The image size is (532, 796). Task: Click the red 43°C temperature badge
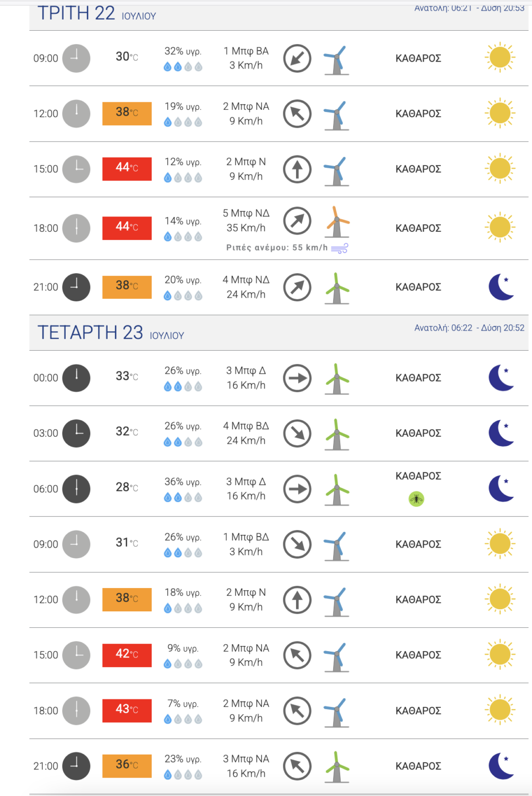(x=127, y=711)
